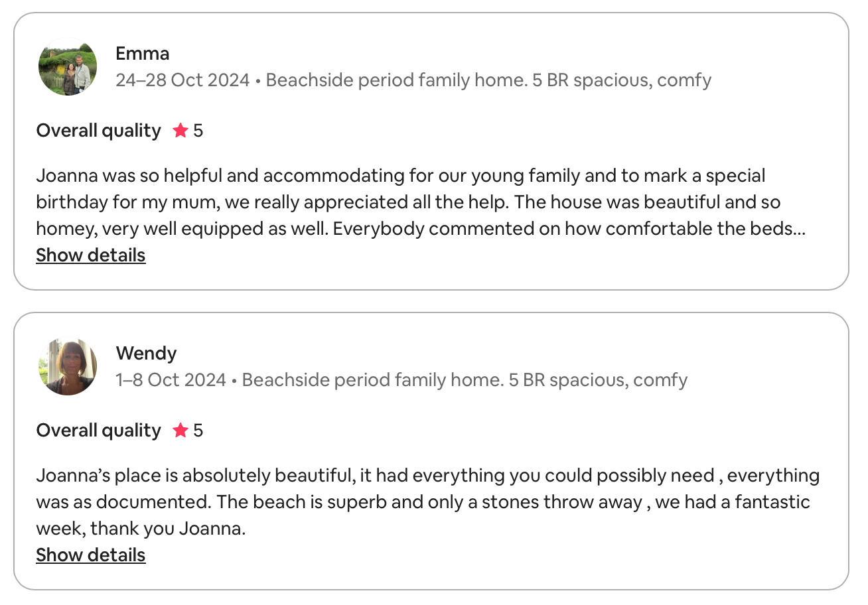Click the rating number 5 beside Emma's star
Screen dimensions: 868x605
click(x=198, y=131)
